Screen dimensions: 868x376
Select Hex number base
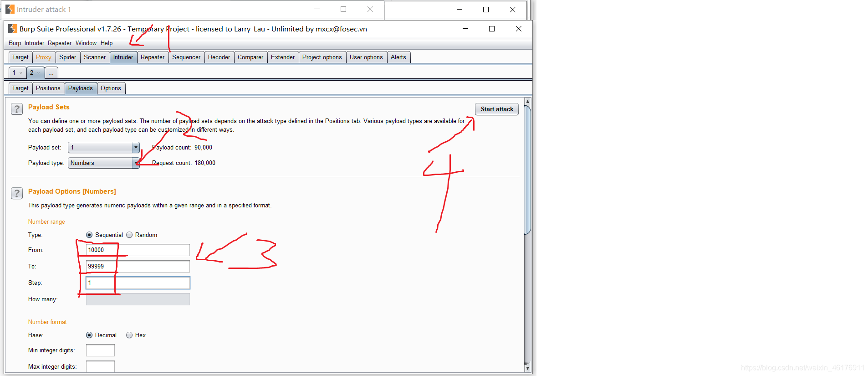pos(129,335)
